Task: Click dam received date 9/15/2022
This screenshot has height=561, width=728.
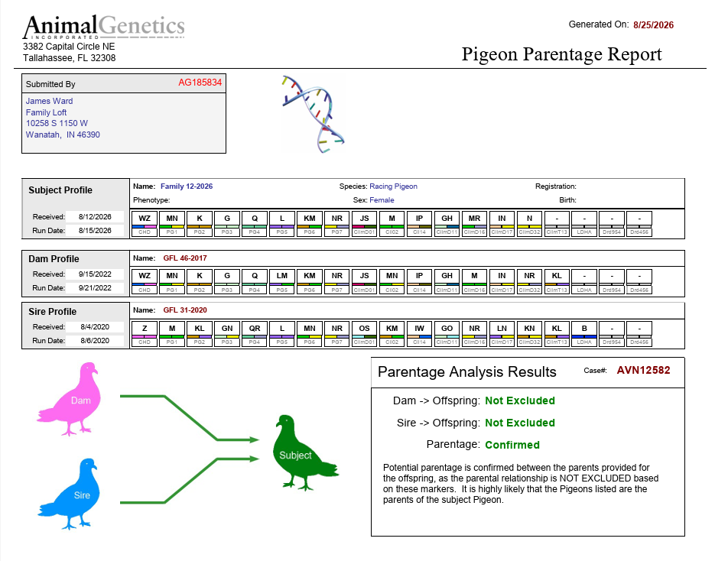Action: tap(95, 274)
